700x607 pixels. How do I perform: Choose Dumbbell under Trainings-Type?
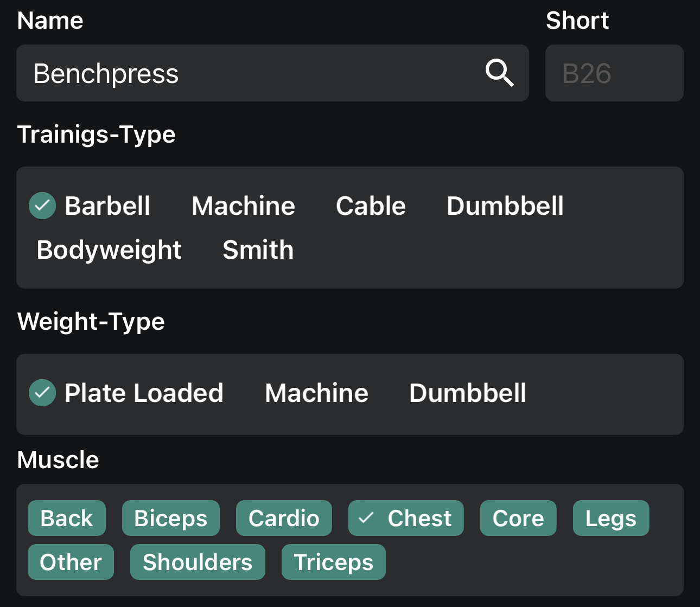(x=505, y=206)
